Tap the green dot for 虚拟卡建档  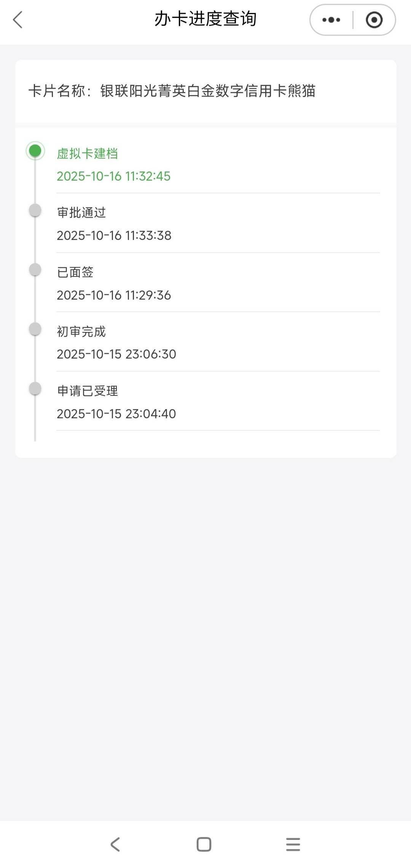[35, 151]
